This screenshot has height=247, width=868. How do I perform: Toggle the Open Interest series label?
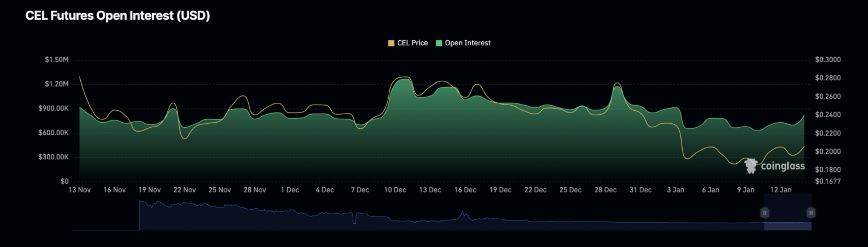(467, 43)
